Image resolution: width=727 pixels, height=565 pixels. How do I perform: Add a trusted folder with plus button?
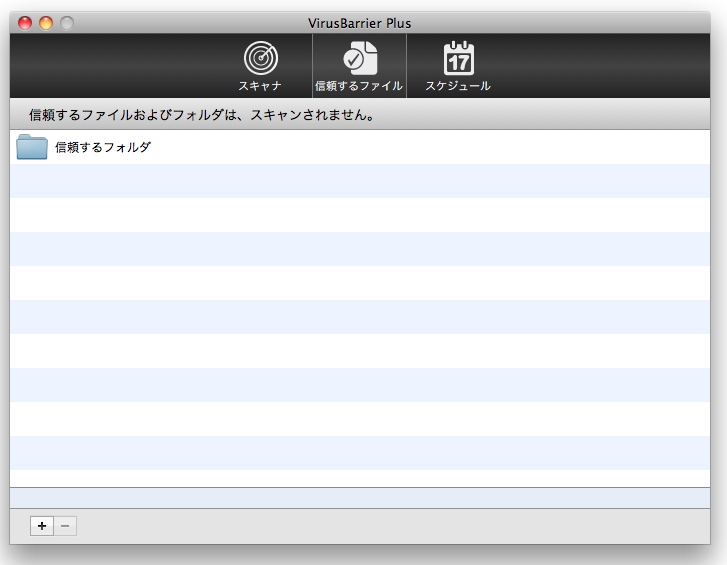tap(42, 526)
